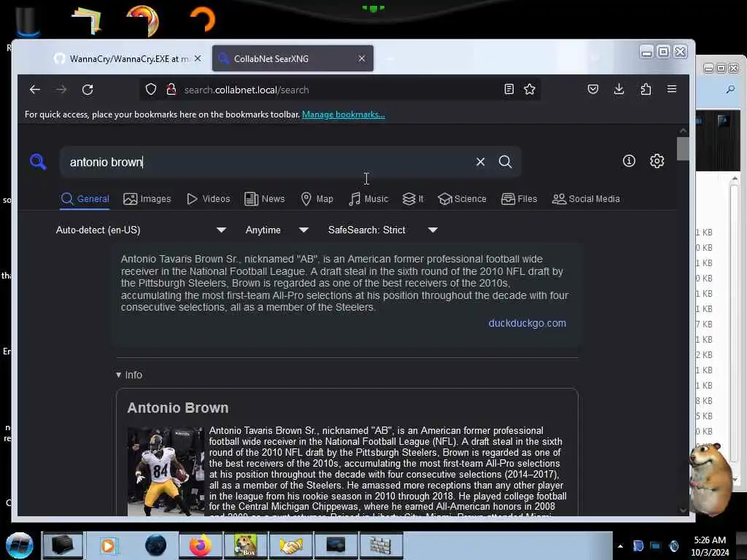This screenshot has height=560, width=747.
Task: Open the monitor taskbar icon
Action: [336, 545]
